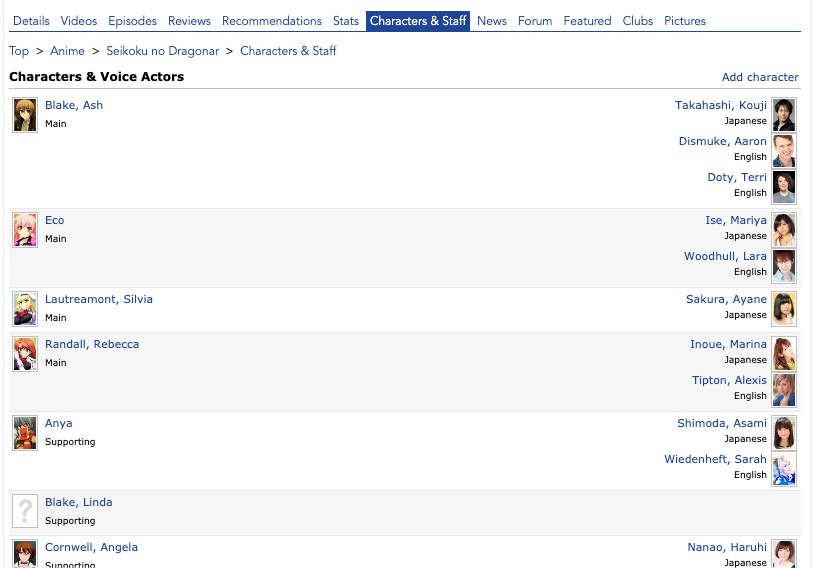
Task: Open Anya's character portrait
Action: click(25, 433)
